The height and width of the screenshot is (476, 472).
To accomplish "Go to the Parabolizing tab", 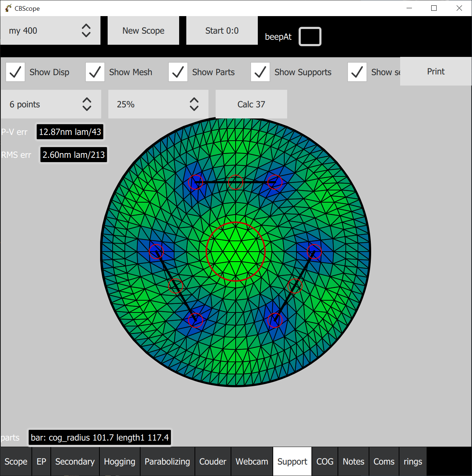I will click(x=167, y=461).
